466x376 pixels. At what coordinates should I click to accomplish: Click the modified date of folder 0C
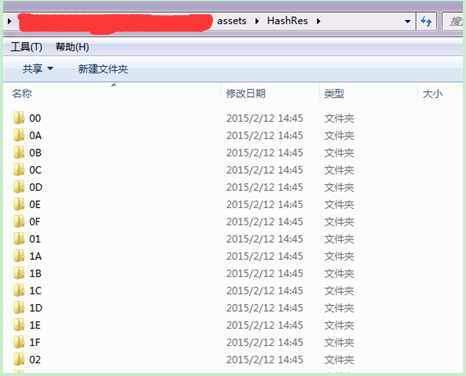tap(265, 170)
